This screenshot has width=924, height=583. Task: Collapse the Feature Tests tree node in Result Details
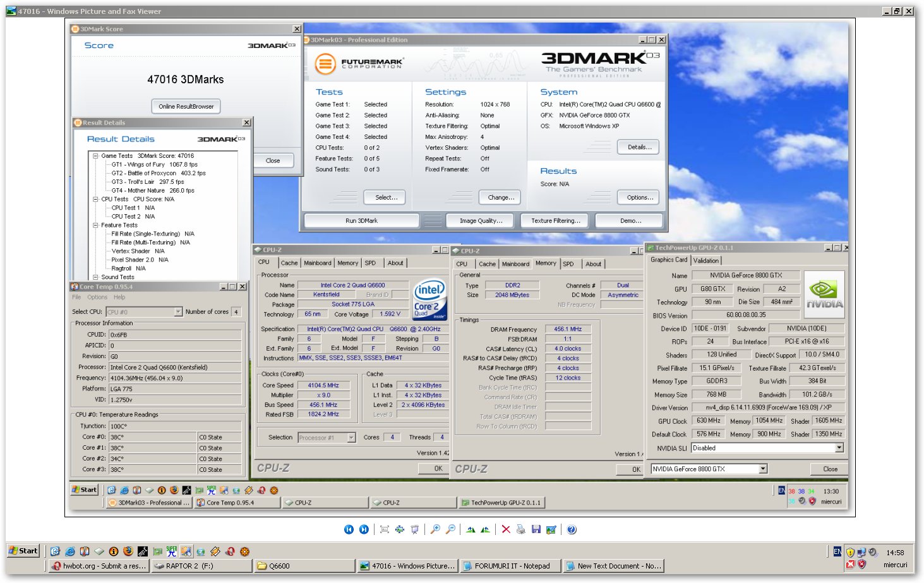96,225
